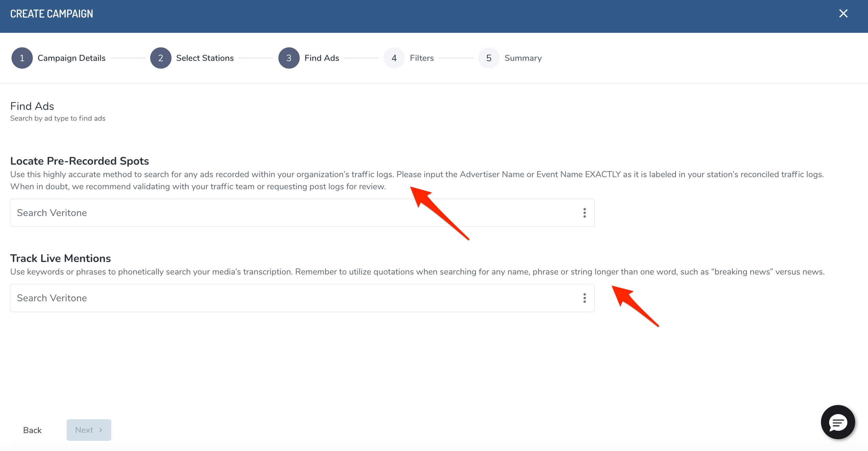Click step 1 circle icon

[22, 58]
